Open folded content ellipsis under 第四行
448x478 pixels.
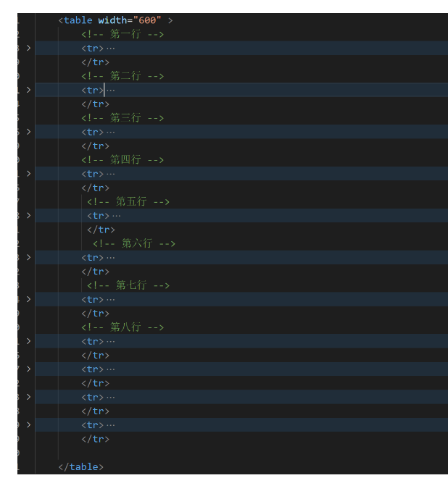pos(110,174)
